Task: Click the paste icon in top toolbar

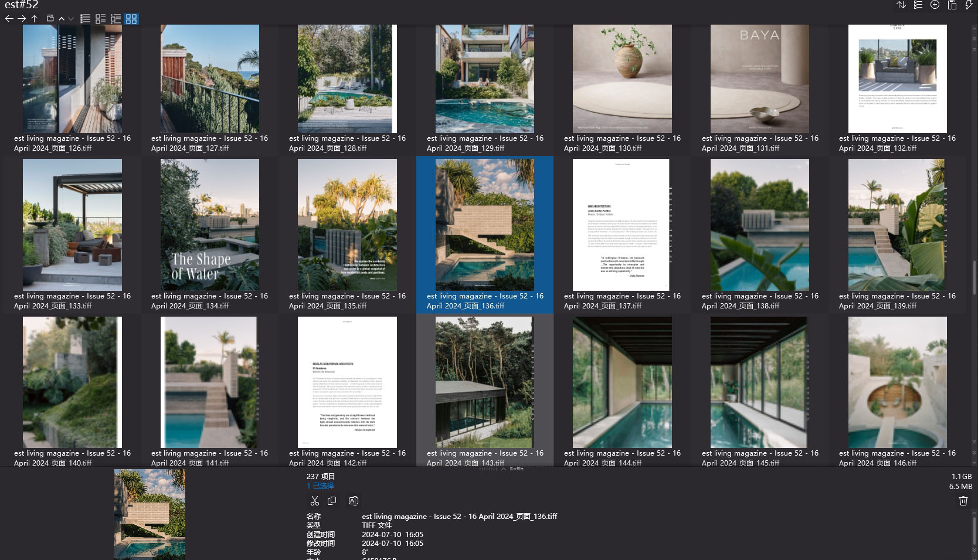Action: (x=951, y=5)
